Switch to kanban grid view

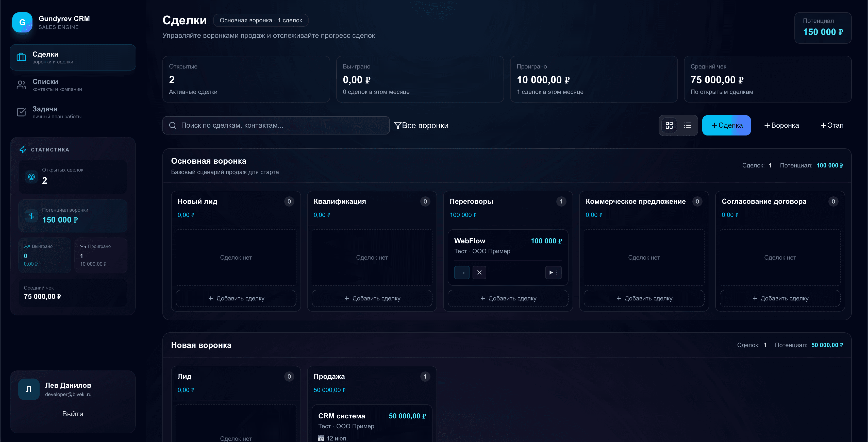click(670, 125)
